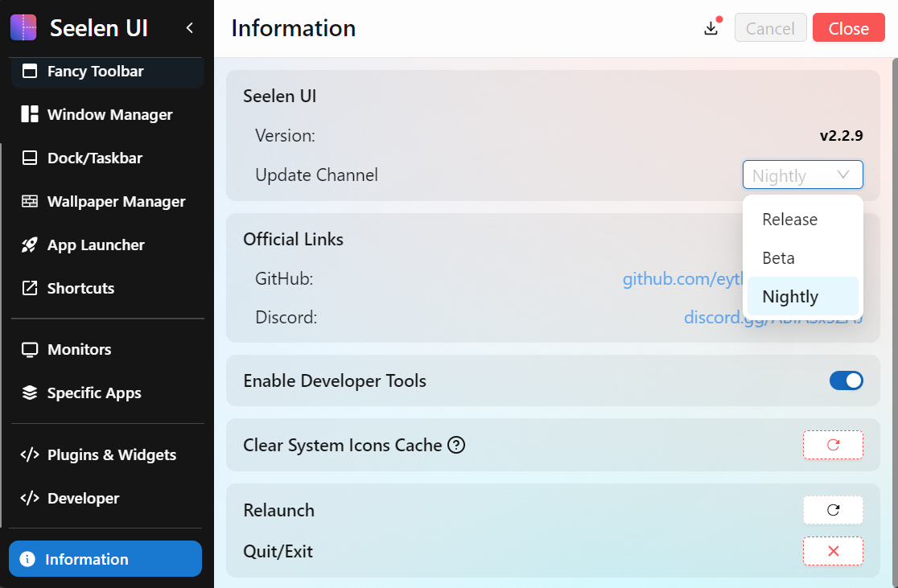Click the Relaunch button
898x588 pixels.
(x=833, y=510)
